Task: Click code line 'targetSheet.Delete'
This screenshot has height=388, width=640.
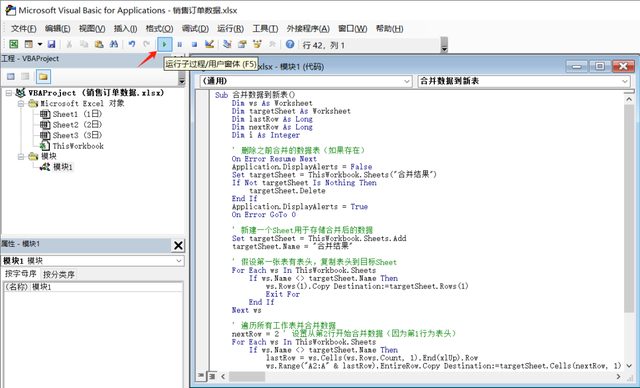Action: [x=287, y=191]
